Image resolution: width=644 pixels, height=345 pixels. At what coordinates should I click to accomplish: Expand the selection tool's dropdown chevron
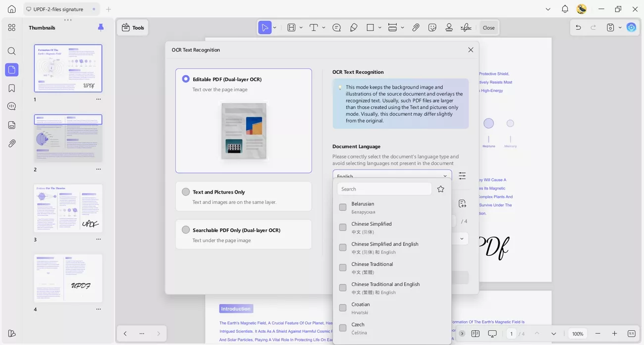(273, 27)
